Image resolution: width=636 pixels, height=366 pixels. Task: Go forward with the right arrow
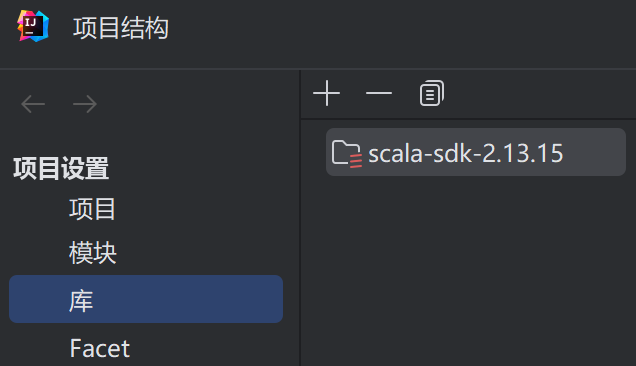point(85,104)
